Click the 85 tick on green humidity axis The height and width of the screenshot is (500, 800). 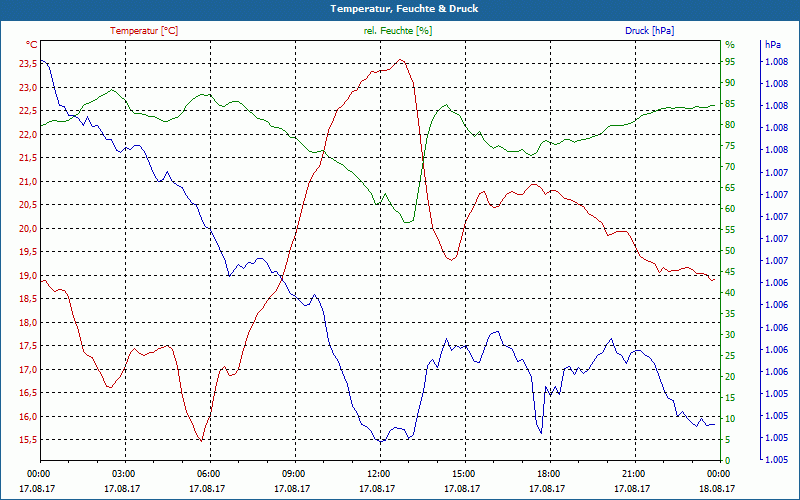point(730,104)
